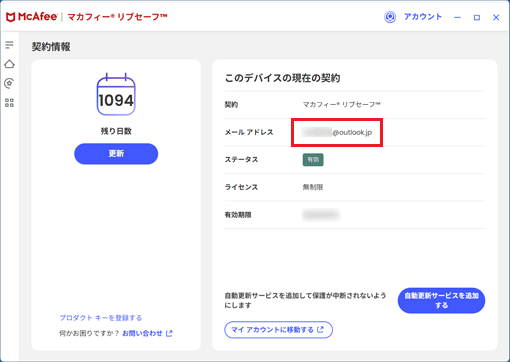Close the McAfee window
The image size is (510, 362).
click(496, 17)
